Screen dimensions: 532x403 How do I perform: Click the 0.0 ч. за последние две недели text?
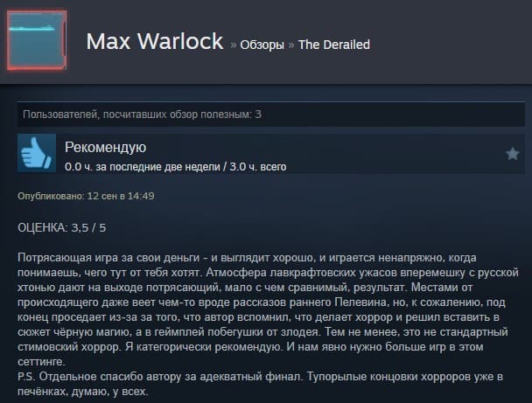[143, 167]
